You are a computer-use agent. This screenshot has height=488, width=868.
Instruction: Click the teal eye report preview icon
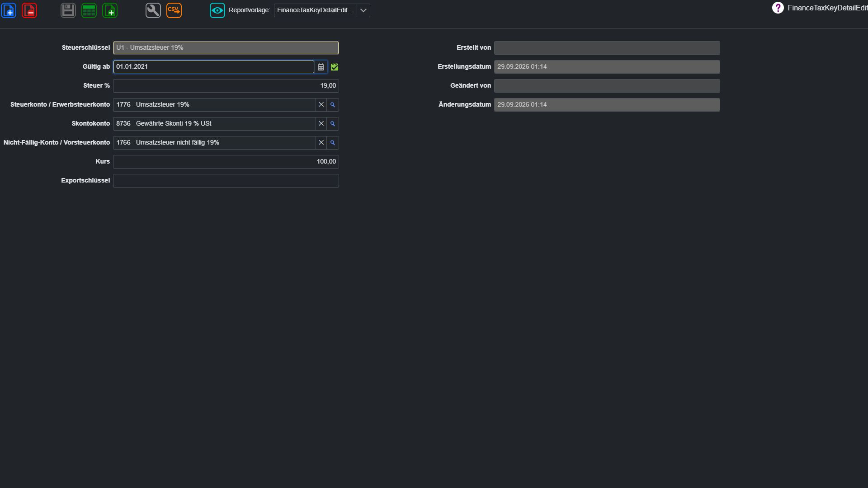coord(217,10)
